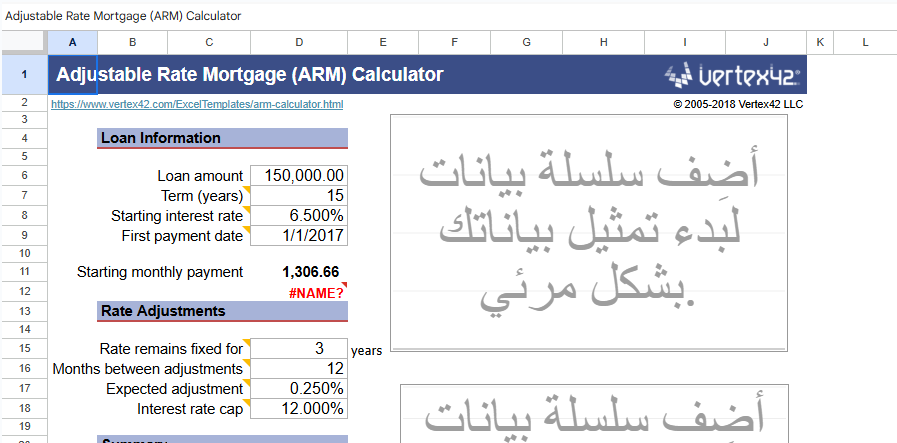Click the Term (years) value cell
897x443 pixels.
coord(299,195)
